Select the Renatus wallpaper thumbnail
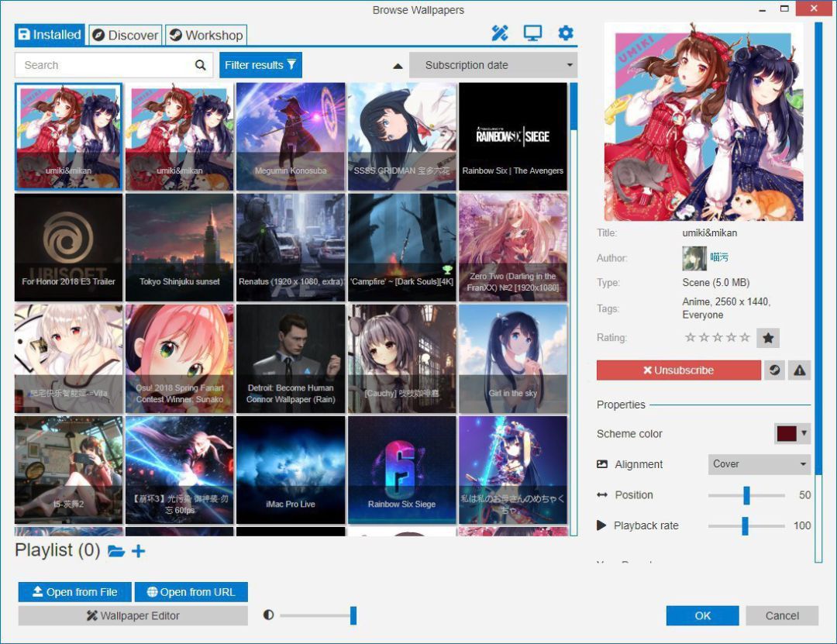This screenshot has width=837, height=644. click(x=291, y=247)
